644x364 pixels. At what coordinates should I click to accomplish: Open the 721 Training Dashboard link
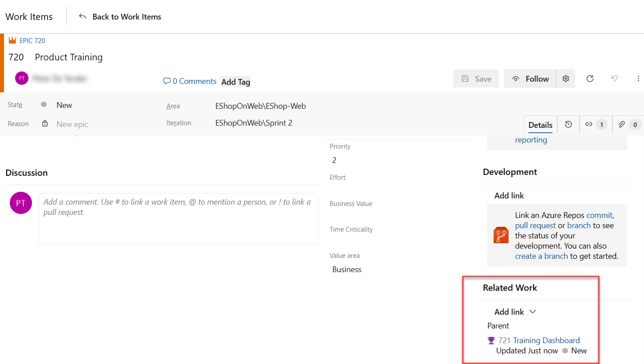point(546,340)
